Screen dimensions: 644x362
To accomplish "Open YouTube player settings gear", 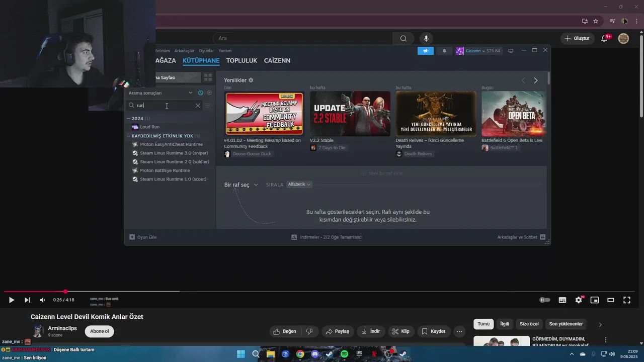I will [x=579, y=300].
